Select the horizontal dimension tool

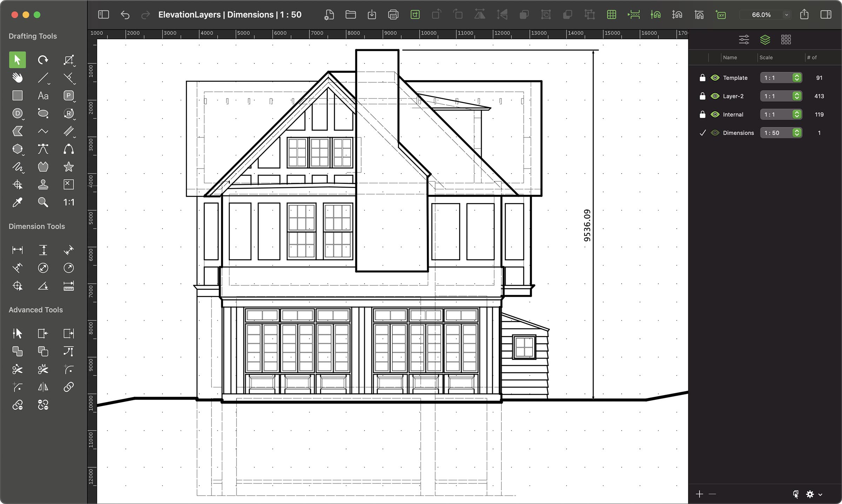pos(17,250)
